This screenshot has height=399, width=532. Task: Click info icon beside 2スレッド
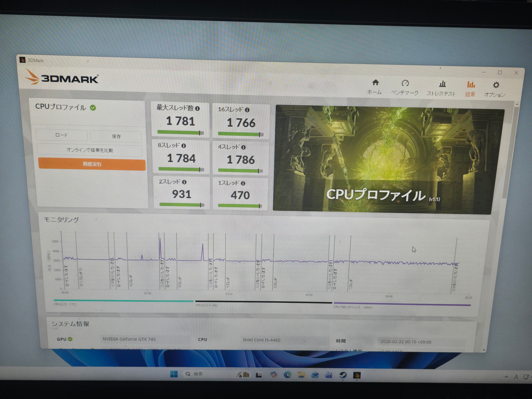pos(184,182)
